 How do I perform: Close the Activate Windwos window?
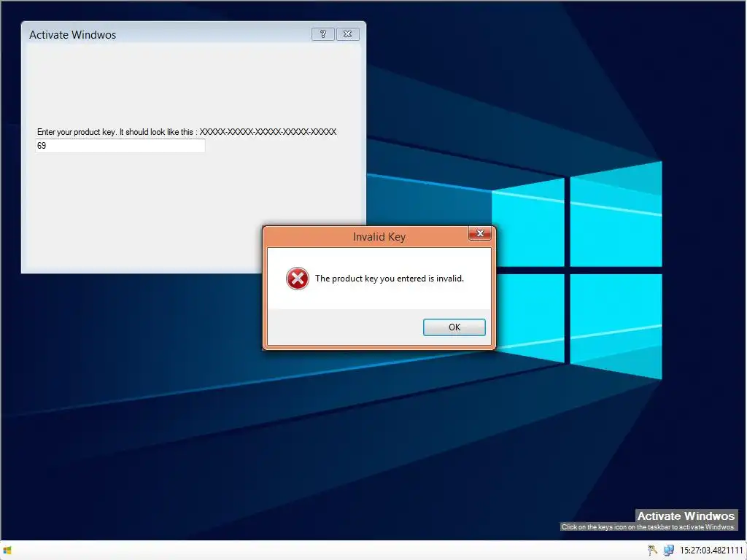(x=348, y=34)
